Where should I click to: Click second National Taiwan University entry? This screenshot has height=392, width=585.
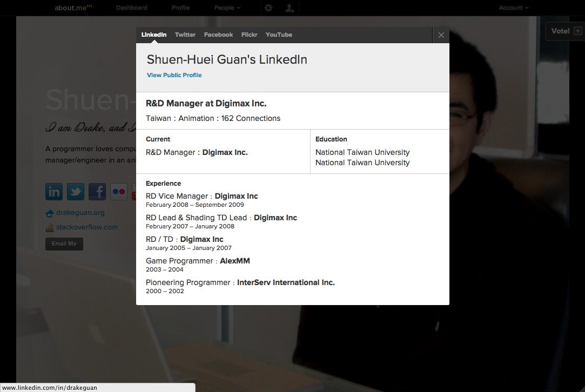362,163
